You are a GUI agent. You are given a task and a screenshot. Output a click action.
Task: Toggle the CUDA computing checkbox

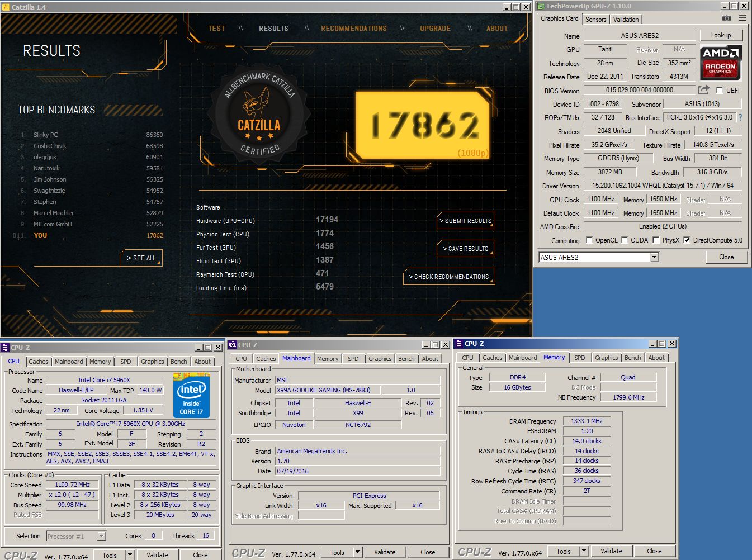pos(625,240)
